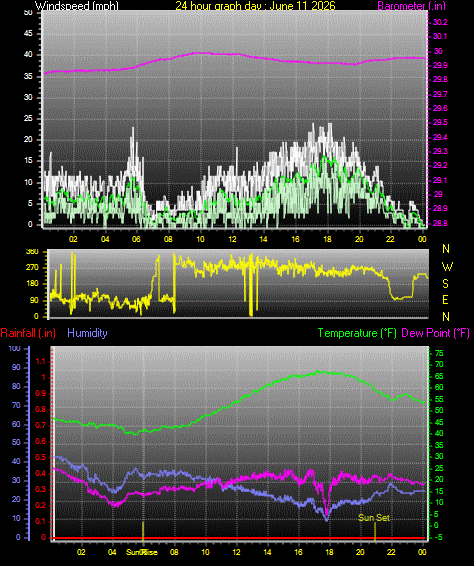The height and width of the screenshot is (566, 474).
Task: Click the green 'Temperature (°F)' legend label
Action: (x=357, y=333)
